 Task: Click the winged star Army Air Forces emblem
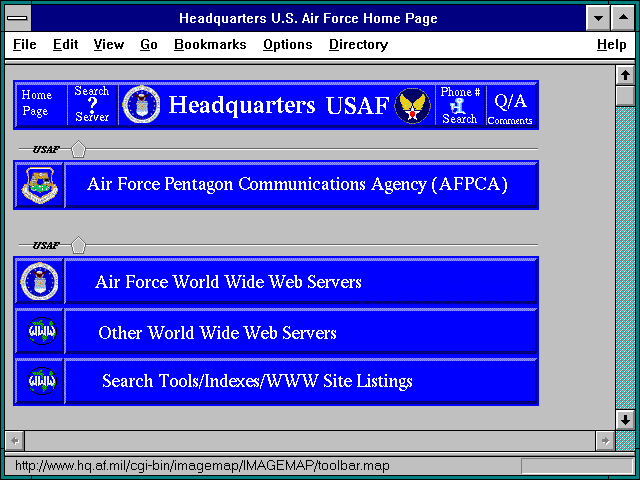tap(412, 105)
